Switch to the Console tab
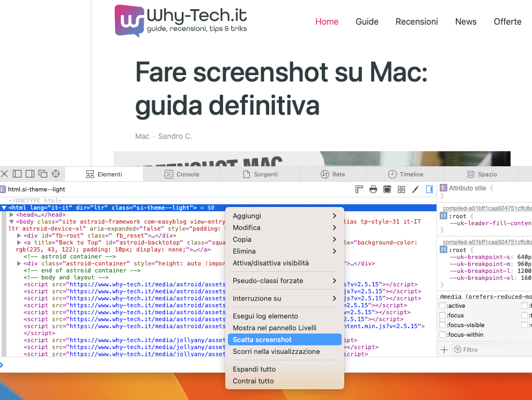The height and width of the screenshot is (400, 532). [x=182, y=174]
